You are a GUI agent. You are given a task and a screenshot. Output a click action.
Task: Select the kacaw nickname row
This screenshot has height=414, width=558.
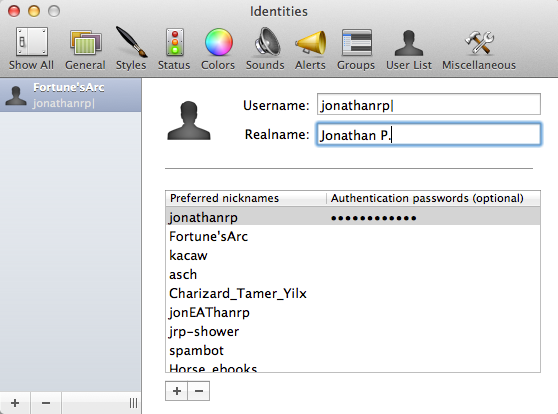coord(353,256)
